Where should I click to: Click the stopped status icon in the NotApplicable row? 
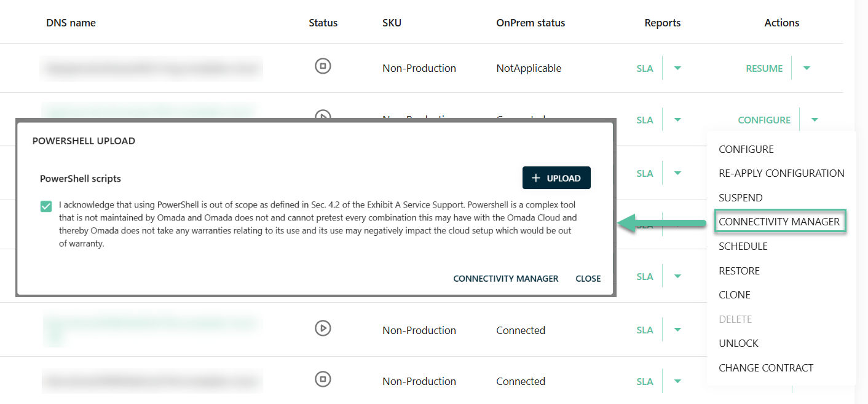(323, 66)
